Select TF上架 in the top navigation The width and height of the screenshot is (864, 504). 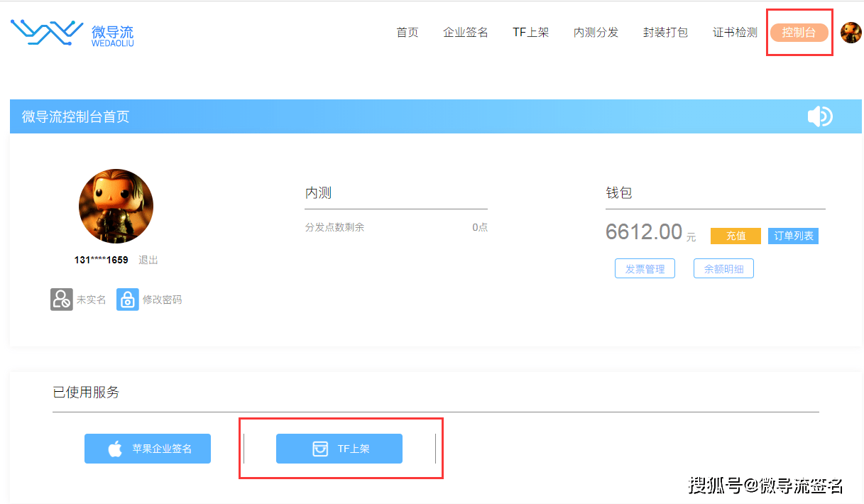point(531,33)
